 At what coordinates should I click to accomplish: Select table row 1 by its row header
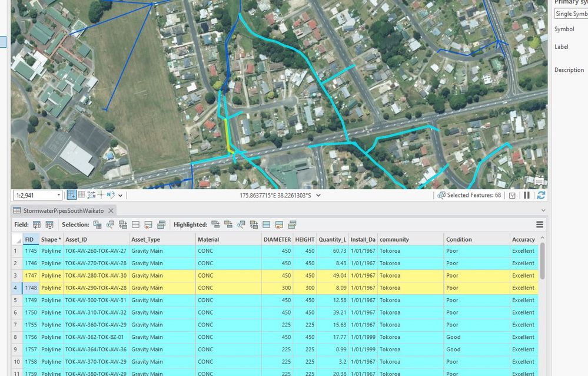[17, 251]
